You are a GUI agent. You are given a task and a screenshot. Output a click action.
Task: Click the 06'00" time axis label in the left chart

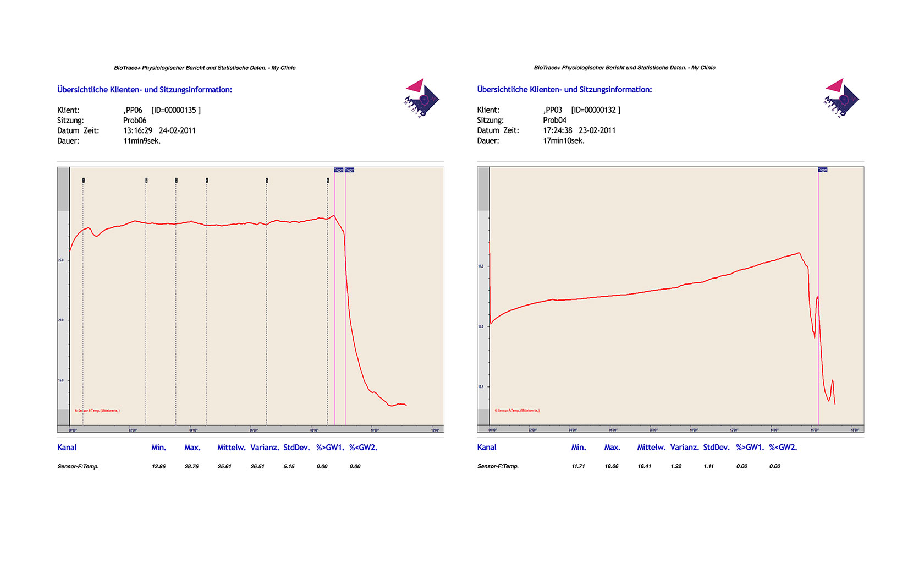pos(254,430)
